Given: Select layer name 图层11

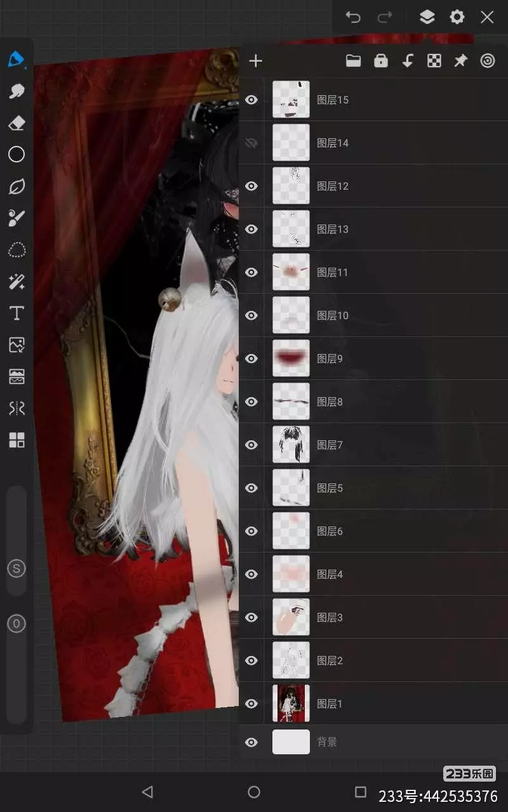Looking at the screenshot, I should (333, 272).
